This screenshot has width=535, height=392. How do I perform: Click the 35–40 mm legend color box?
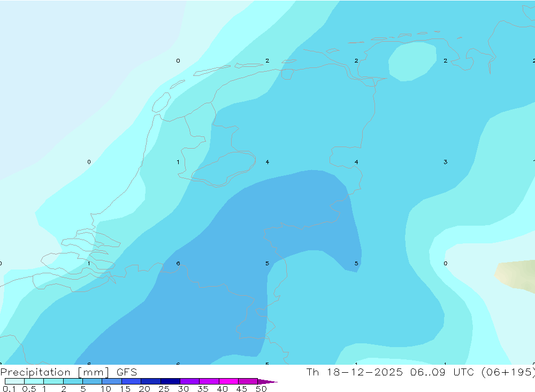pos(209,381)
